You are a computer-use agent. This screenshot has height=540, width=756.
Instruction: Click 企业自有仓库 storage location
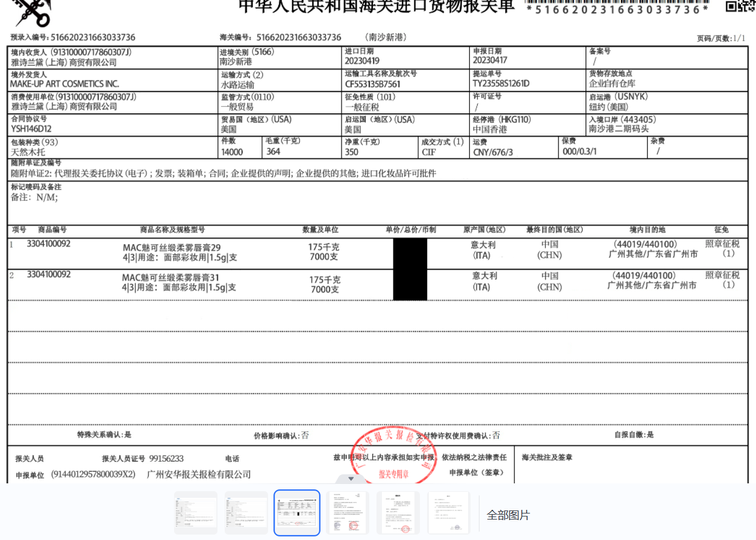tap(612, 84)
